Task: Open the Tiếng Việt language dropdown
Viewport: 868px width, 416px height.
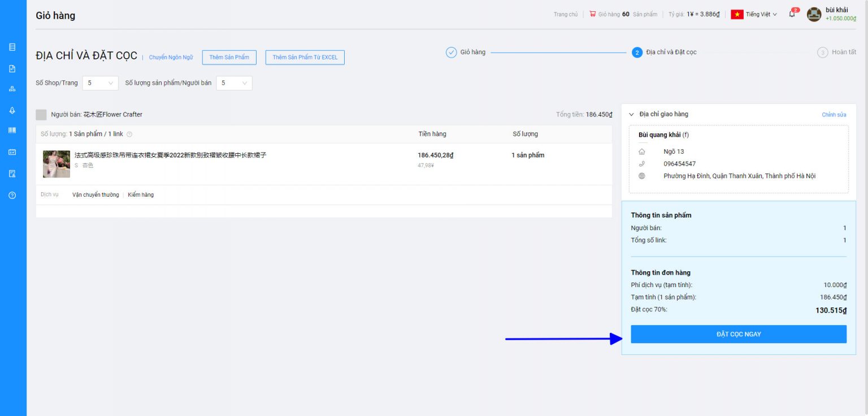Action: pos(761,15)
